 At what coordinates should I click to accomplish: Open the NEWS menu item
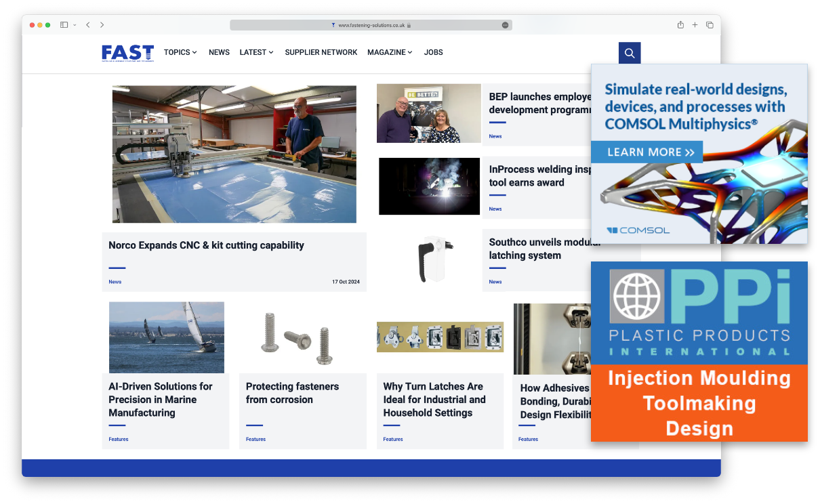click(x=219, y=52)
